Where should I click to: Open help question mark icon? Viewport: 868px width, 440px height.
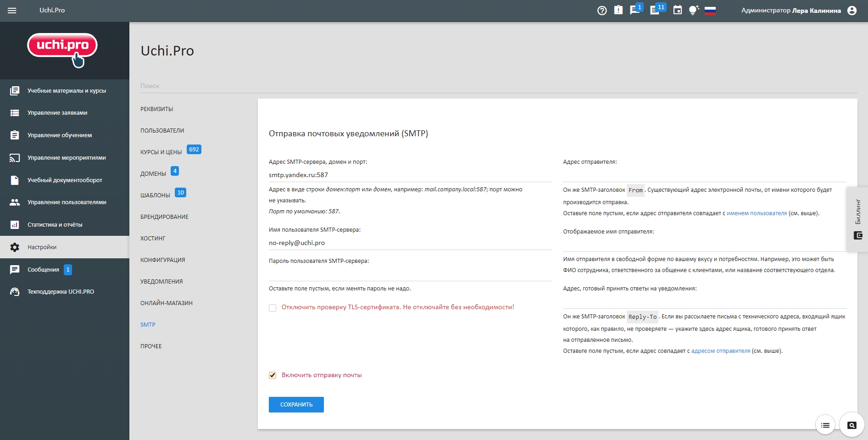[602, 11]
